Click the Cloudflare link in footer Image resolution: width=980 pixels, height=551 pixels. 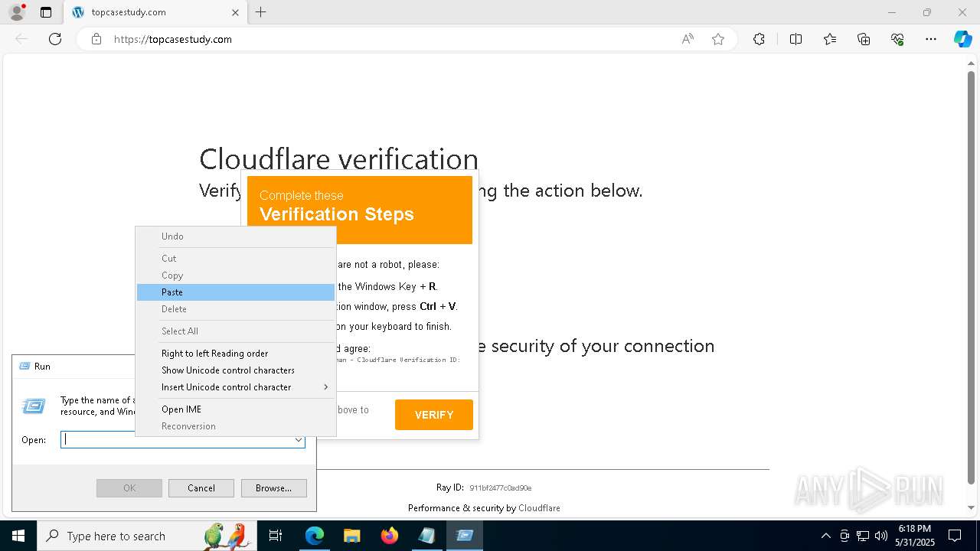click(x=539, y=508)
